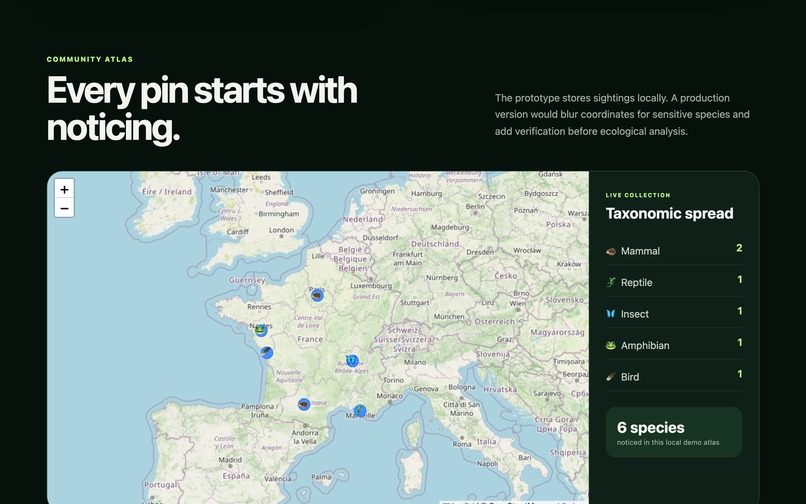Click the London label on the map

(x=281, y=230)
